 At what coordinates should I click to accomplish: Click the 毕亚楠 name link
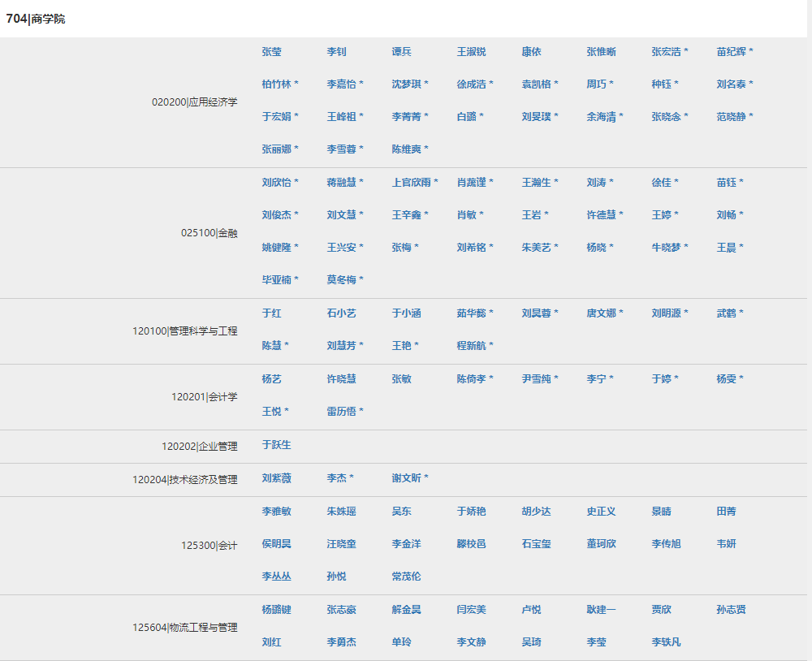point(276,280)
